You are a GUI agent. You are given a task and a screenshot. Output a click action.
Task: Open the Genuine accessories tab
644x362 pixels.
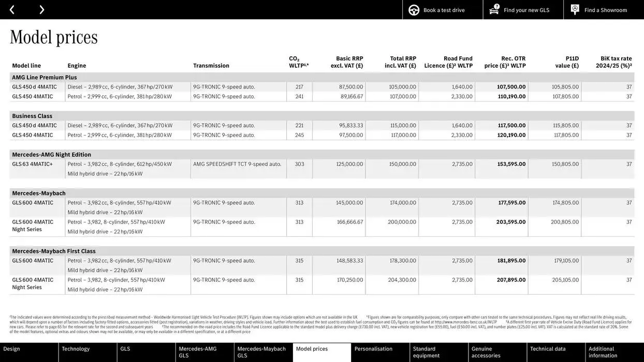497,352
